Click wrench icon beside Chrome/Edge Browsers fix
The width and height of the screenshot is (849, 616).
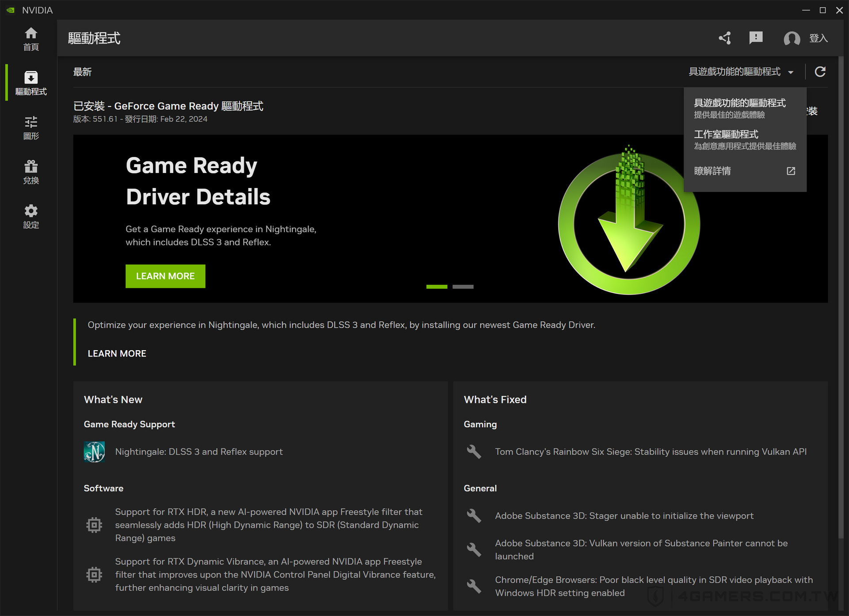(x=474, y=586)
